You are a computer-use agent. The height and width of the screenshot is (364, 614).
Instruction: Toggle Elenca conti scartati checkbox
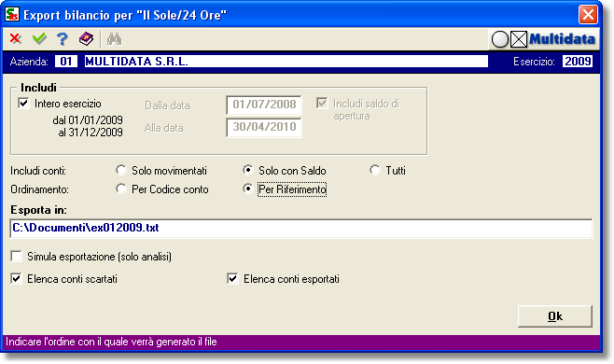pyautogui.click(x=17, y=279)
